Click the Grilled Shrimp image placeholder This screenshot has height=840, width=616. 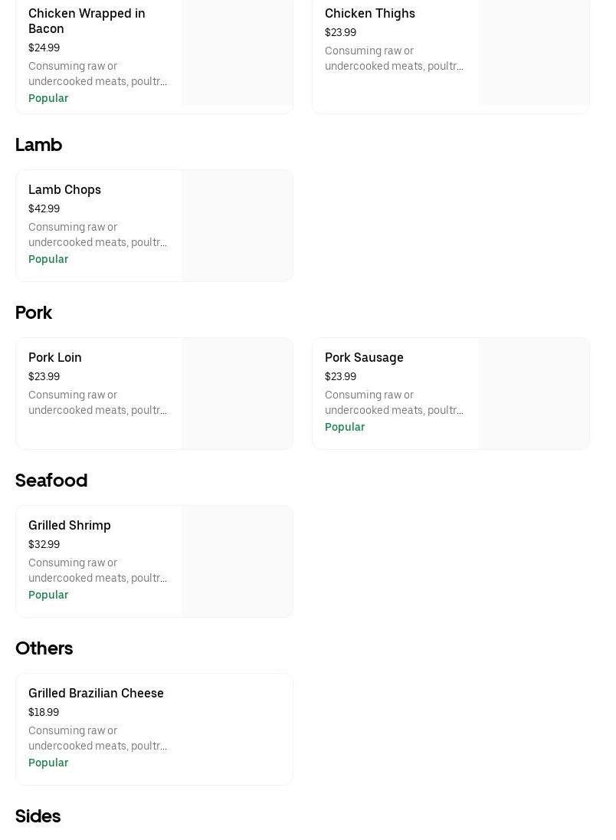[237, 561]
